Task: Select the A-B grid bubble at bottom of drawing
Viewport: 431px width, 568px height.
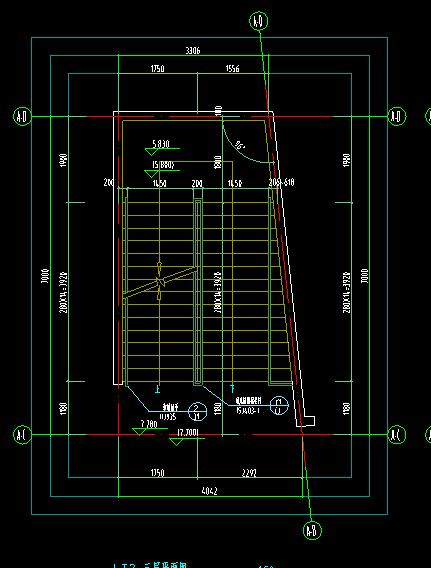Action: pyautogui.click(x=312, y=530)
